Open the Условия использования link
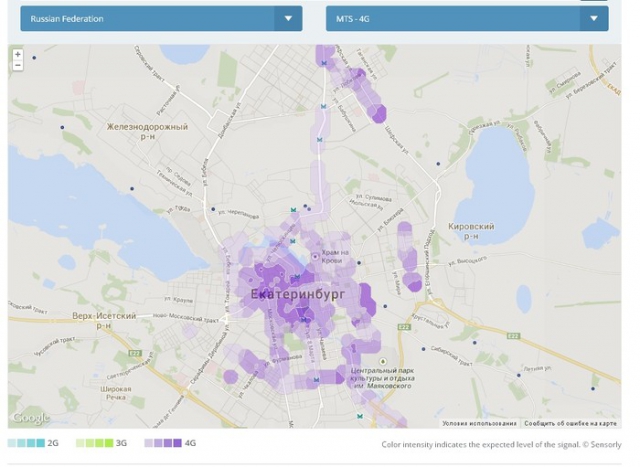Image resolution: width=640 pixels, height=467 pixels. tap(480, 423)
